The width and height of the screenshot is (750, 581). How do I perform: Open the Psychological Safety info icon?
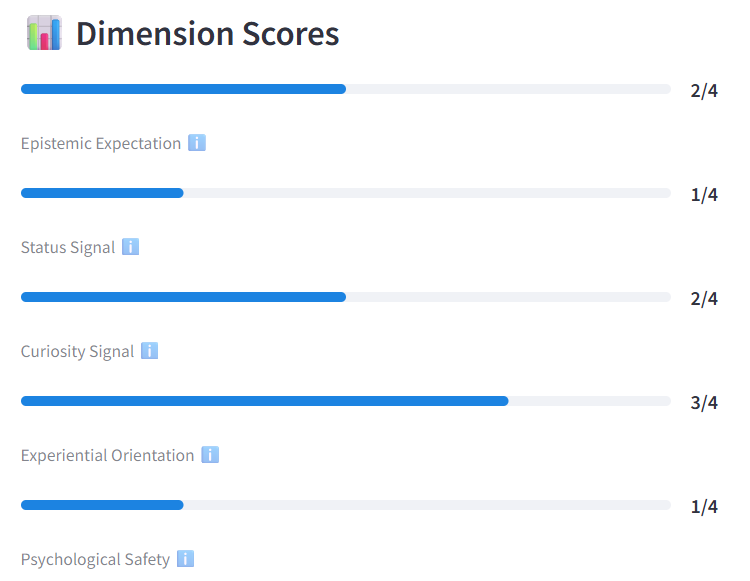[185, 559]
